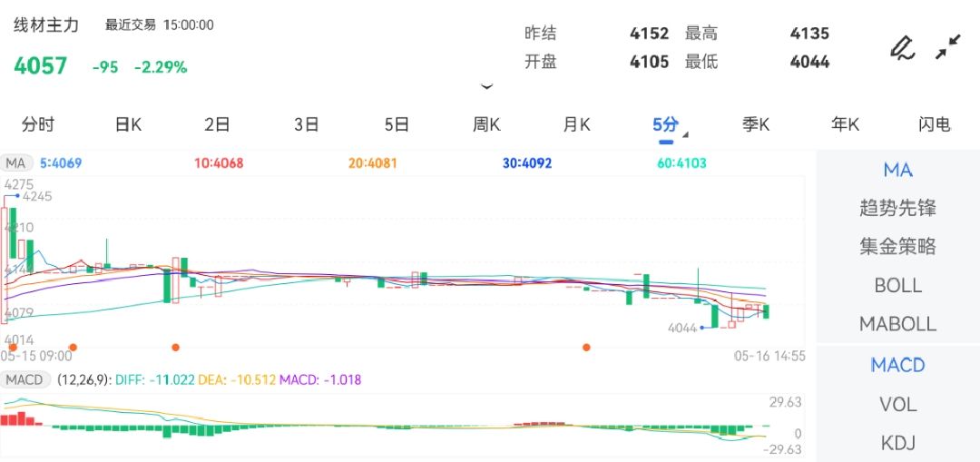Click the last green candlestick
980x462 pixels.
pos(766,311)
